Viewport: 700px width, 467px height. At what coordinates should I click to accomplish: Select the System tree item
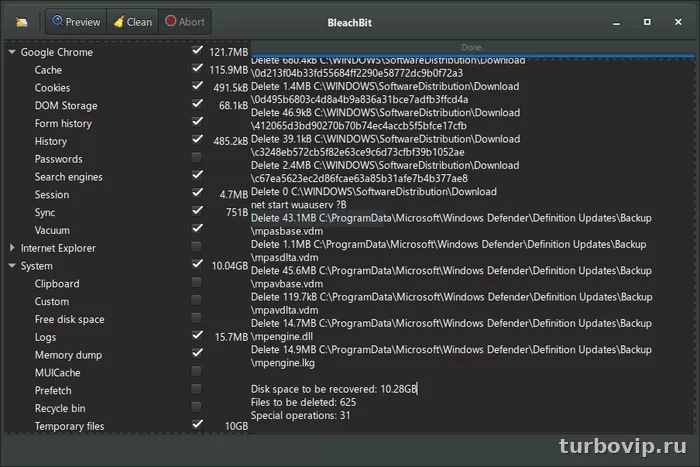(x=37, y=266)
